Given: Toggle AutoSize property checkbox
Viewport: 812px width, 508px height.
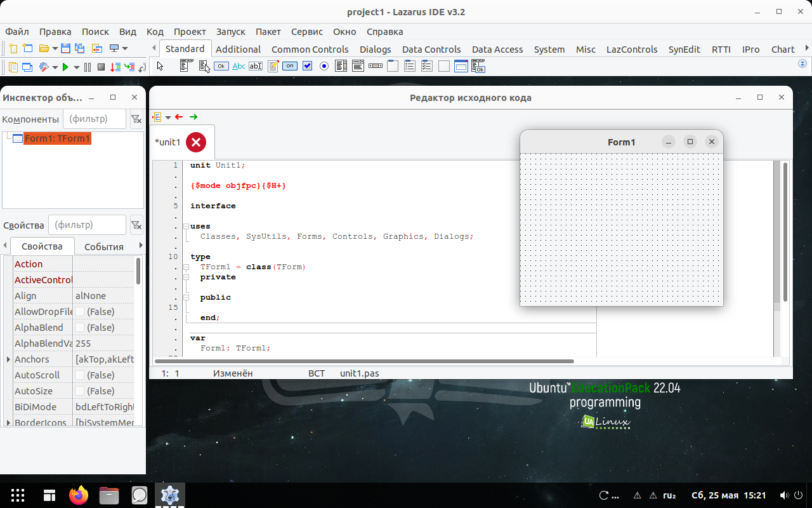Looking at the screenshot, I should (80, 391).
